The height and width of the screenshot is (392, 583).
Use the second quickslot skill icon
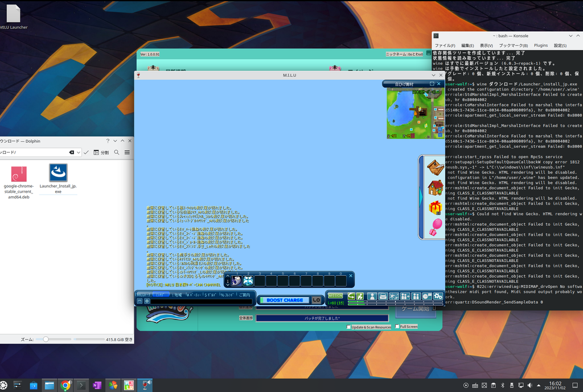pos(248,281)
